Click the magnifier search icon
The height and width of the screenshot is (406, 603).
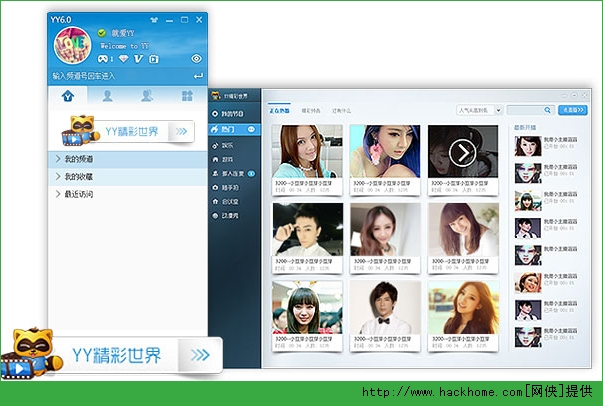tap(548, 110)
